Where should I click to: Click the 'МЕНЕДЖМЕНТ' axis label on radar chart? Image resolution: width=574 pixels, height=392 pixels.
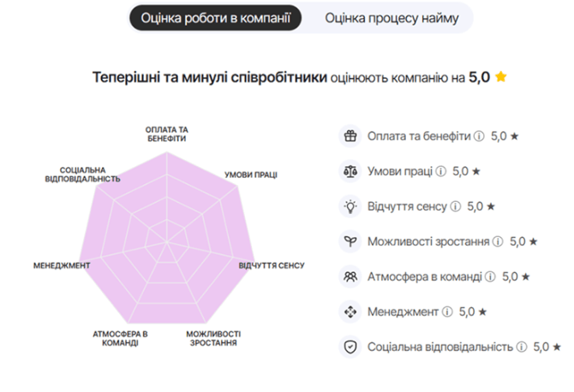tap(62, 265)
